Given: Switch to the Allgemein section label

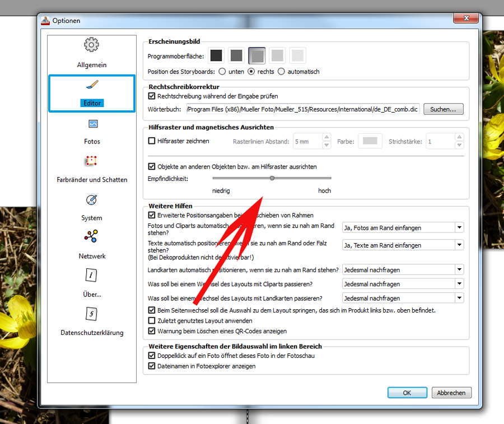Looking at the screenshot, I should pyautogui.click(x=92, y=65).
